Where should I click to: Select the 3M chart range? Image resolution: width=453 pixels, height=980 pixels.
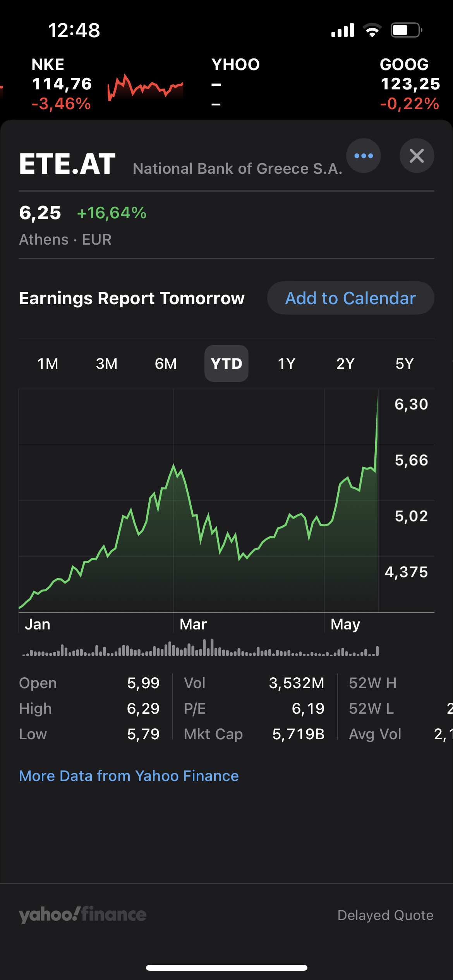[107, 363]
